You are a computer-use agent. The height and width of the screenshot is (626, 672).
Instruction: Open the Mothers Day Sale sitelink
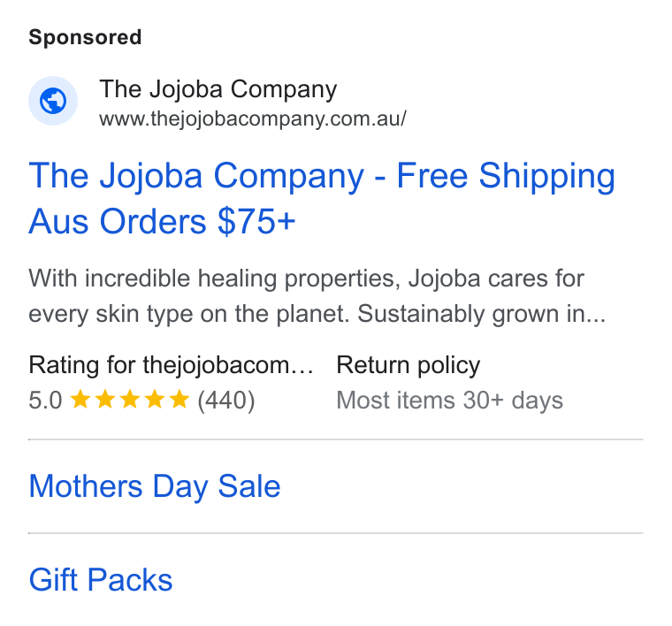tap(155, 487)
